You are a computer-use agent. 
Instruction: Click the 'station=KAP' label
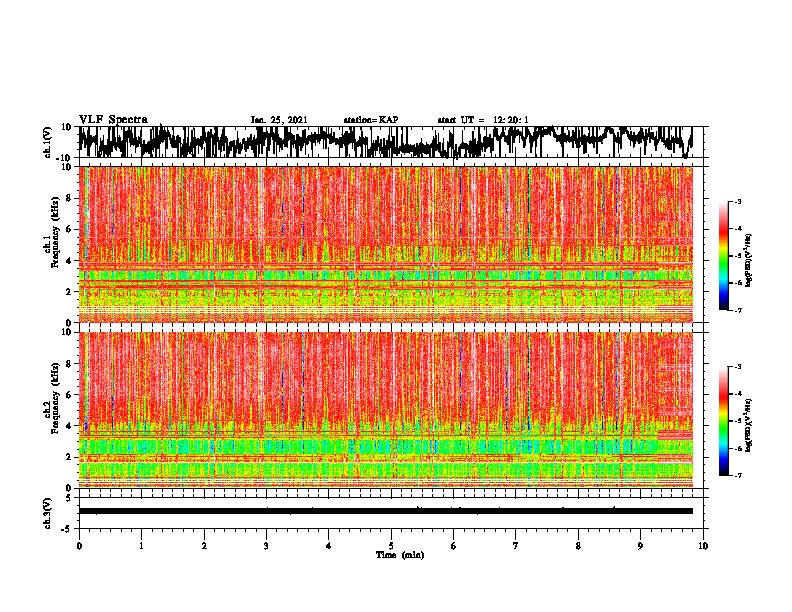[371, 120]
